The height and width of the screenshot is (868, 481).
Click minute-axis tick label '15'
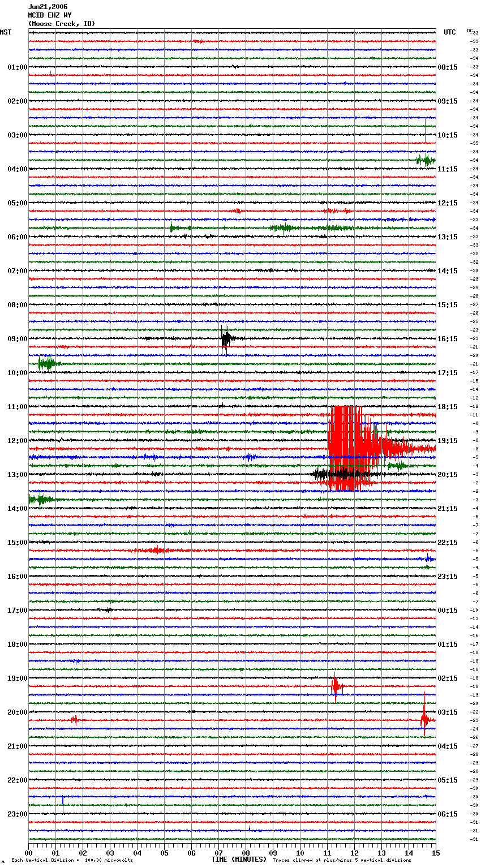pyautogui.click(x=436, y=853)
